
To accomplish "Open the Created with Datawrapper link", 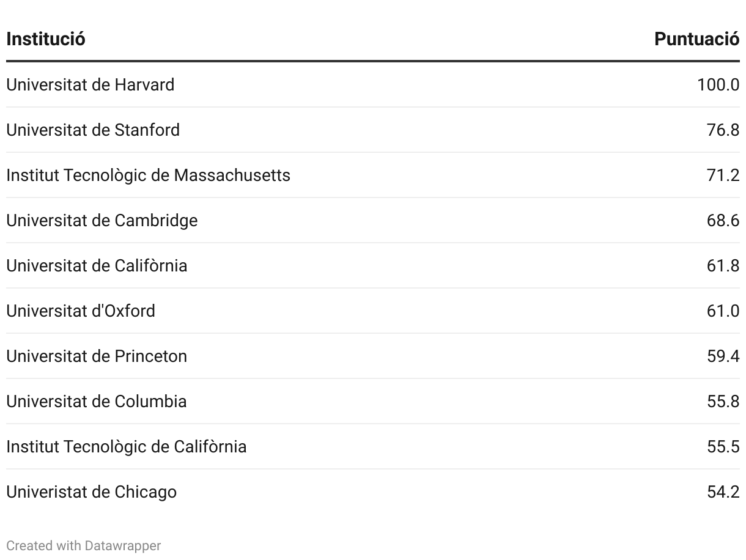I will click(84, 545).
